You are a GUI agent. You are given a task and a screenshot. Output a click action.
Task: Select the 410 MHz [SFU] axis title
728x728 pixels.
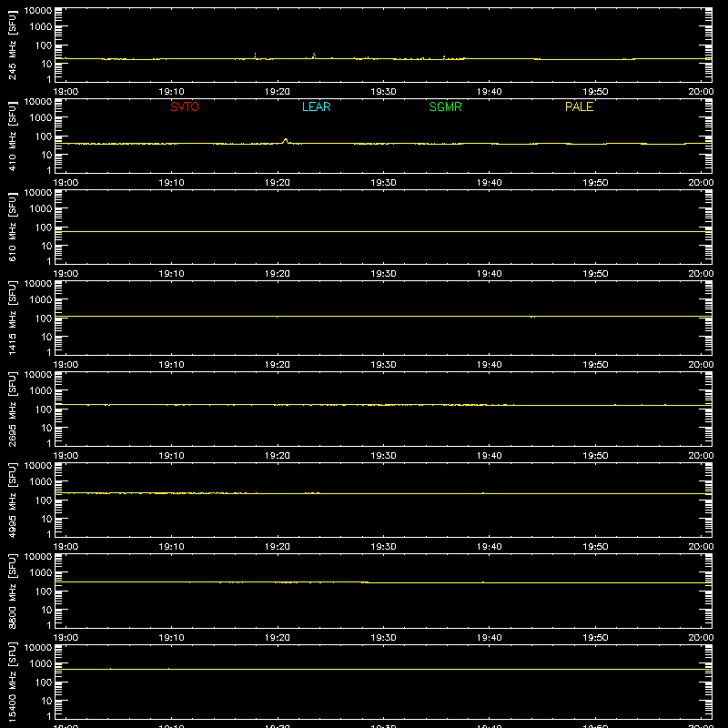pyautogui.click(x=12, y=136)
